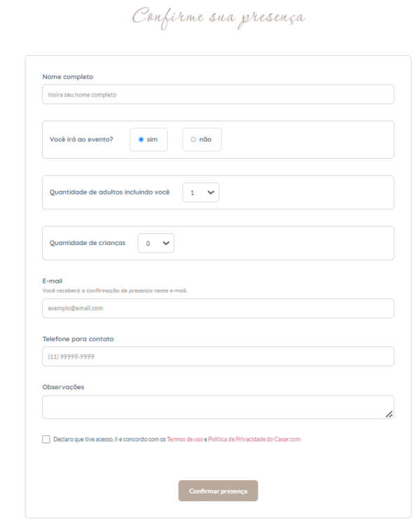The image size is (420, 525).
Task: Click the Telefone para contato field
Action: pyautogui.click(x=218, y=356)
